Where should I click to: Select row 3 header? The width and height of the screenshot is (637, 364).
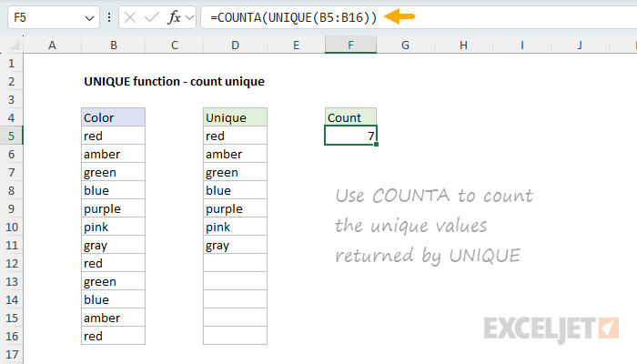click(x=11, y=99)
